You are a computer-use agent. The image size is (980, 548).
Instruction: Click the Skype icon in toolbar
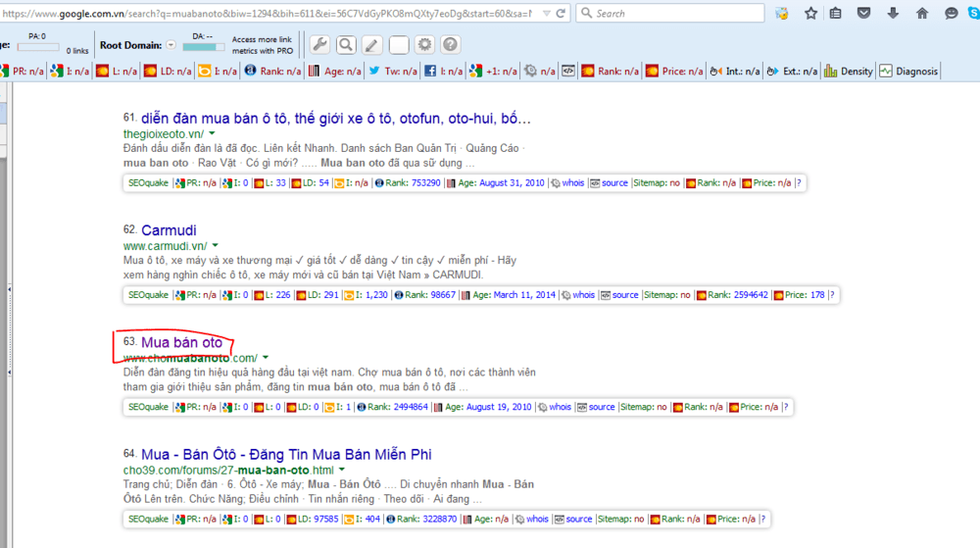[974, 13]
